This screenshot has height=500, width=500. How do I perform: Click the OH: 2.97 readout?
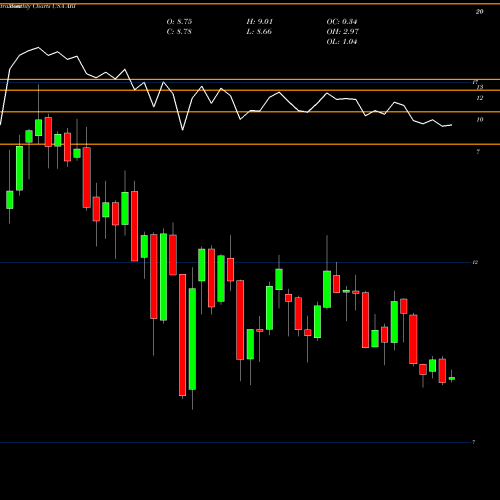(343, 32)
